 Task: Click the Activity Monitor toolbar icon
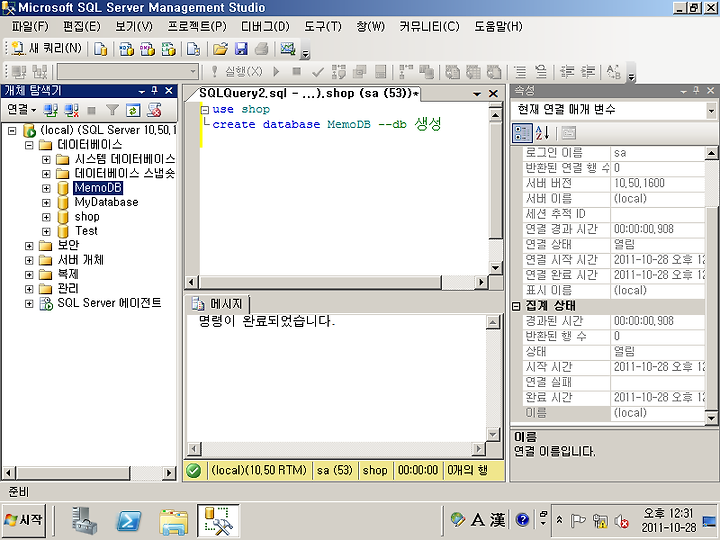point(288,49)
